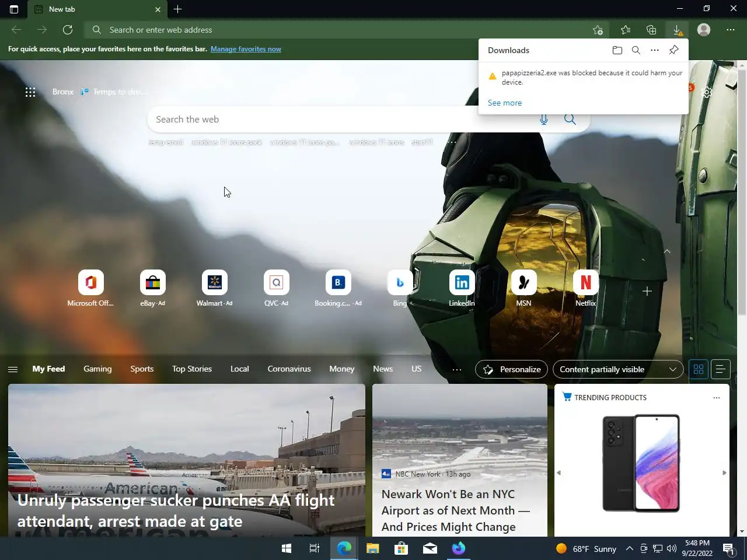Image resolution: width=747 pixels, height=560 pixels.
Task: Open downloads folder from Downloads panel
Action: (617, 50)
